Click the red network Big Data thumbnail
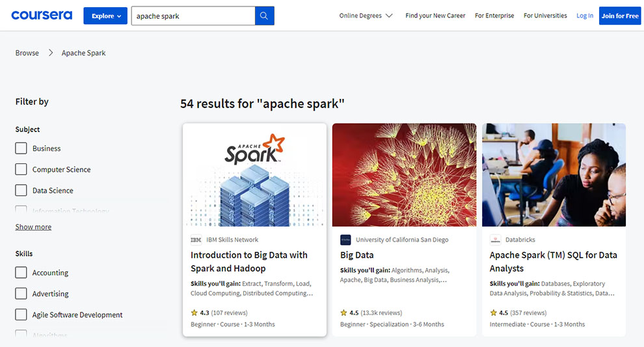The width and height of the screenshot is (644, 347). 404,175
